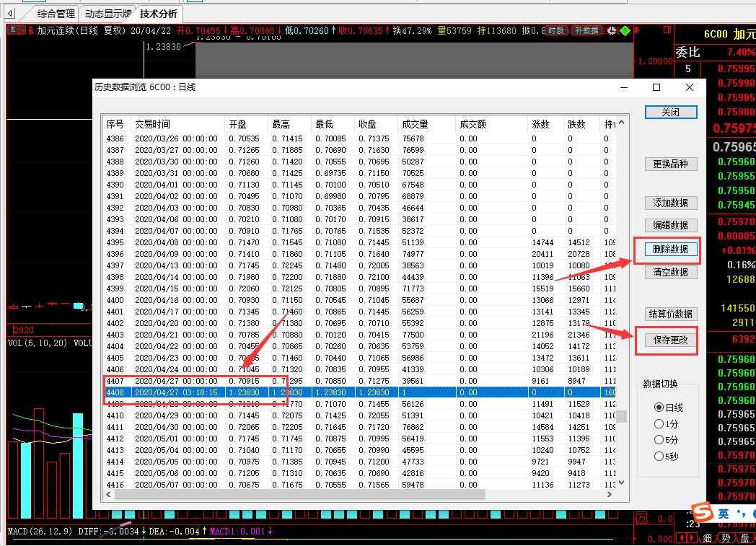Click volume cell 77500 in row 4403
The height and width of the screenshot is (546, 756).
[413, 335]
